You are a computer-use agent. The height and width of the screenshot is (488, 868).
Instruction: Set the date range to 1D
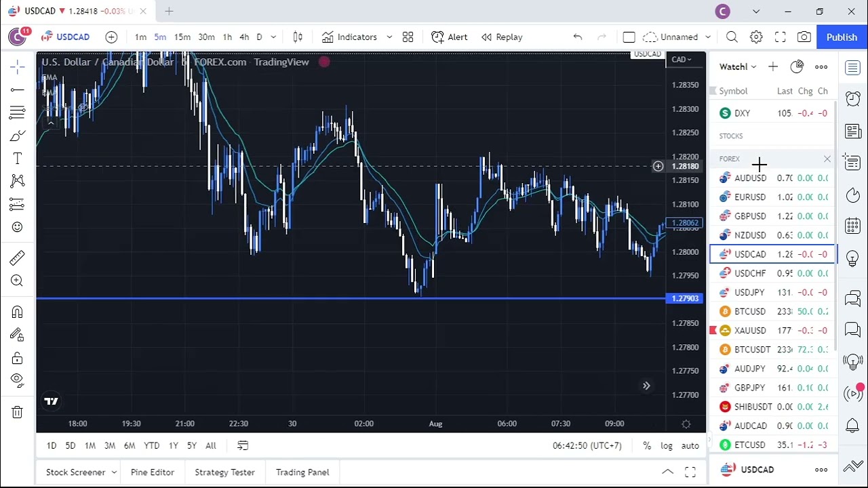(52, 445)
